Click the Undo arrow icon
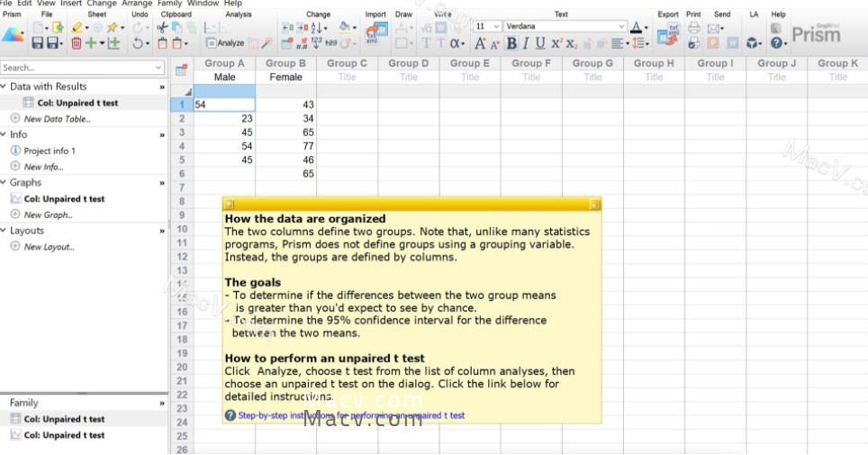This screenshot has width=868, height=455. tap(137, 42)
